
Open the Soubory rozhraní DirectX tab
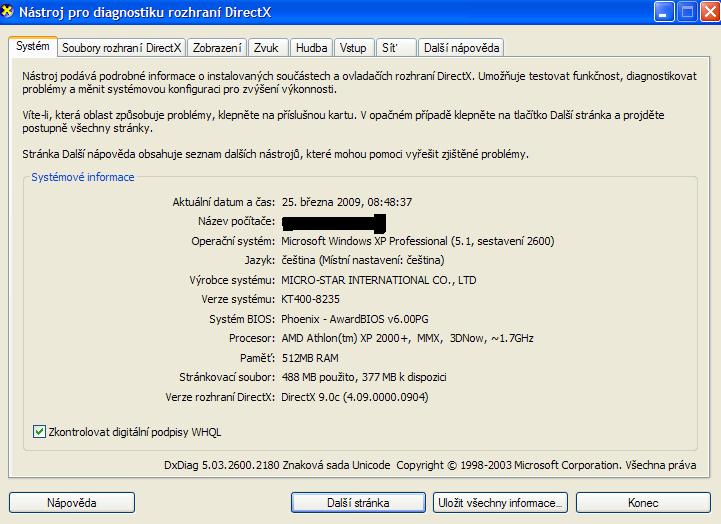[122, 48]
